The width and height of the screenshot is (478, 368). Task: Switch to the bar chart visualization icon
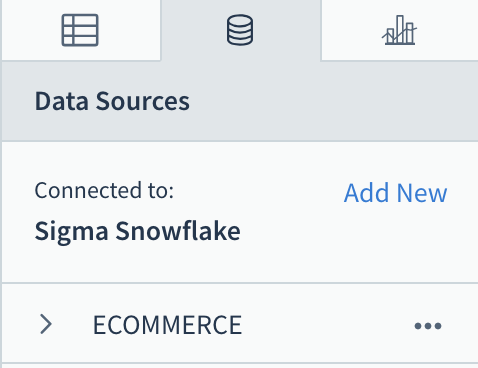(399, 30)
